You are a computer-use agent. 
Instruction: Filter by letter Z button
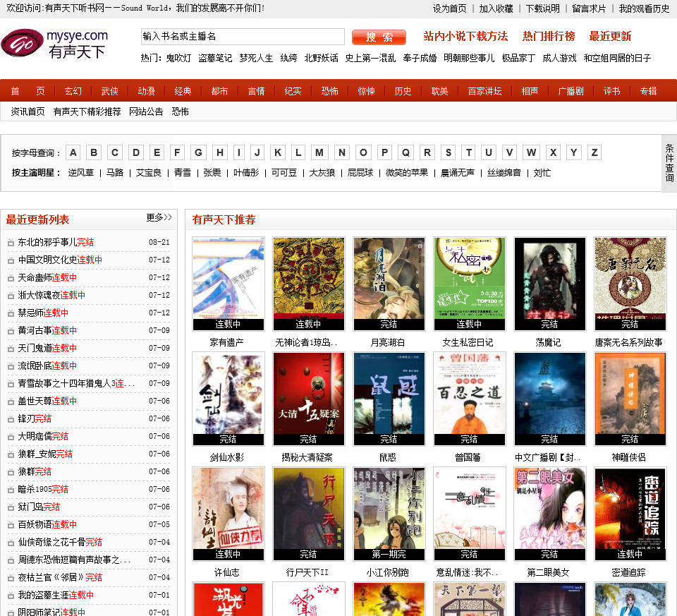pos(594,152)
